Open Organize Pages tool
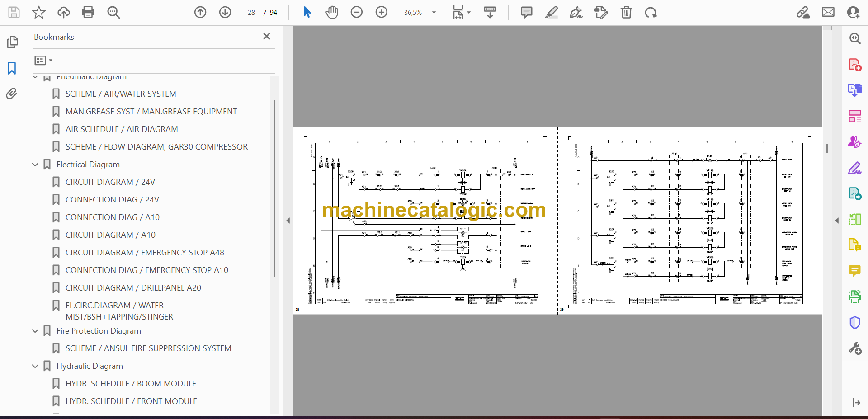868x419 pixels. pyautogui.click(x=854, y=116)
